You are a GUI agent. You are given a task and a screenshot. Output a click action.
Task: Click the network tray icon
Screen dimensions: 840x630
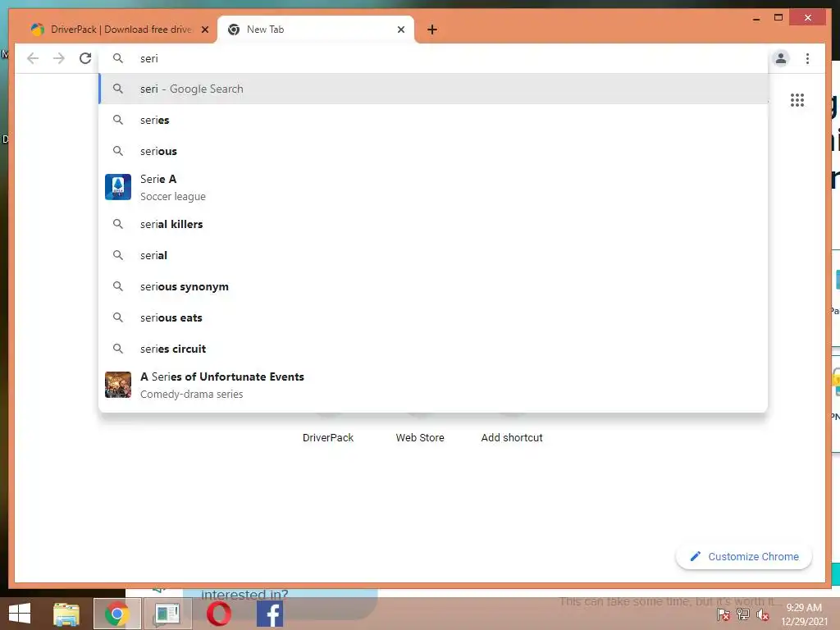pos(743,615)
